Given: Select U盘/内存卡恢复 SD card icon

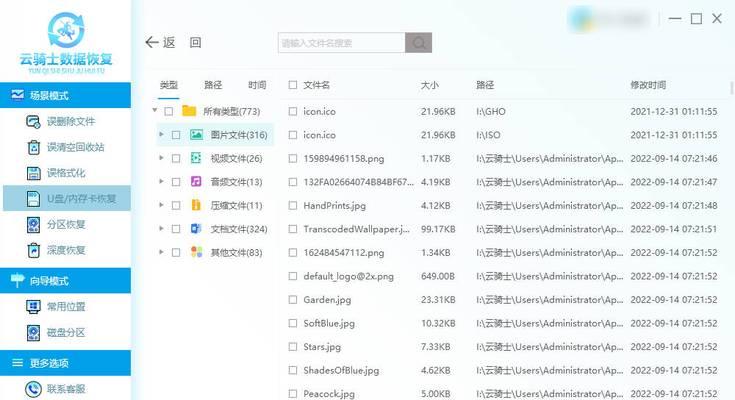Looking at the screenshot, I should tap(33, 198).
